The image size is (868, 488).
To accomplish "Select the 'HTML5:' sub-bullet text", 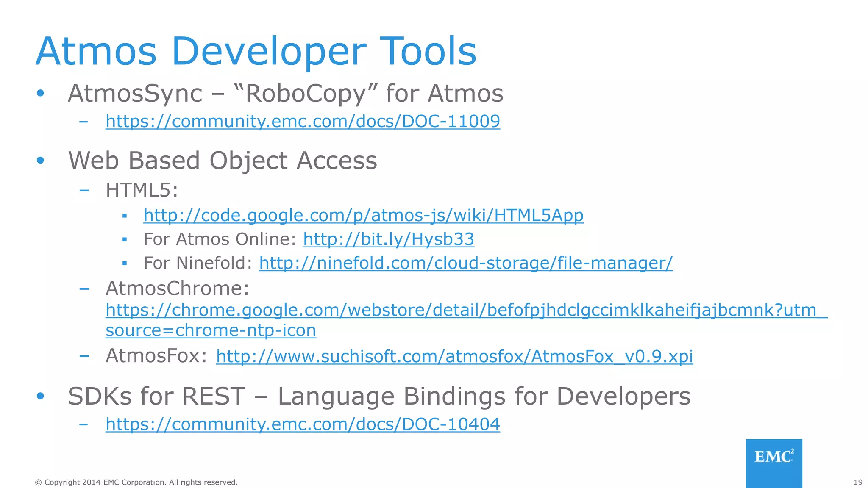I will (142, 190).
